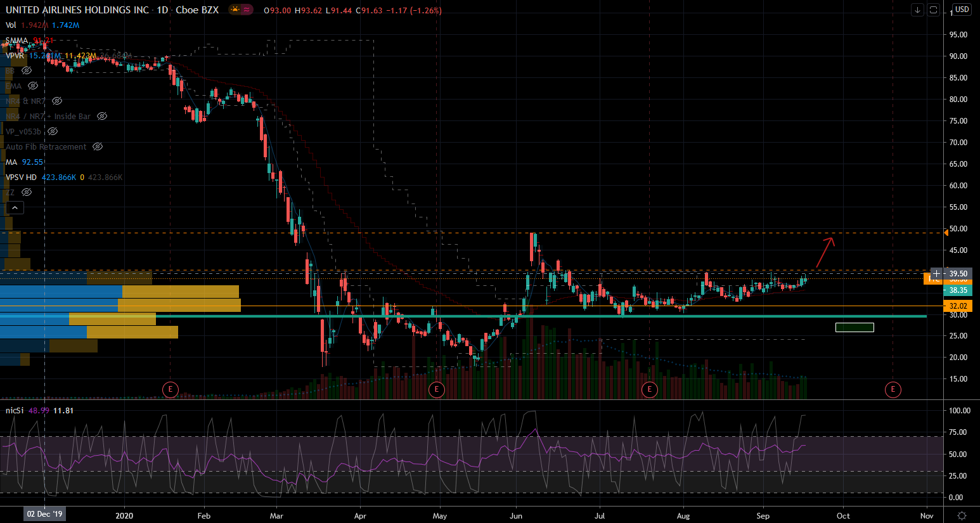Click the pink approximate-data indicator icon
This screenshot has height=523, width=980.
point(247,10)
